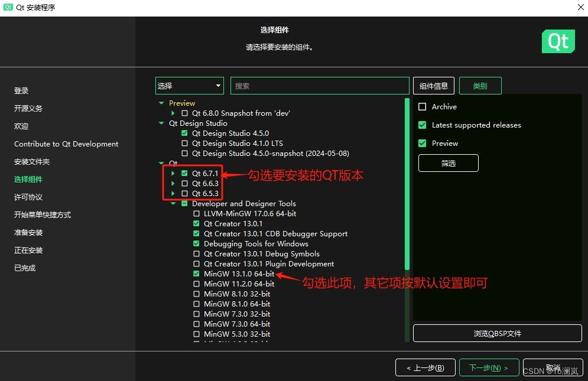The image size is (588, 381).
Task: Check Qt Design Studio 4.1.0 LTS
Action: click(x=184, y=144)
